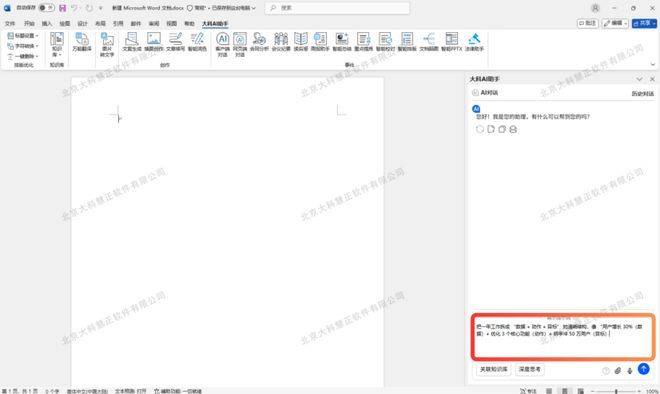The height and width of the screenshot is (394, 660).
Task: Click the Redo arrow in title bar
Action: (89, 8)
